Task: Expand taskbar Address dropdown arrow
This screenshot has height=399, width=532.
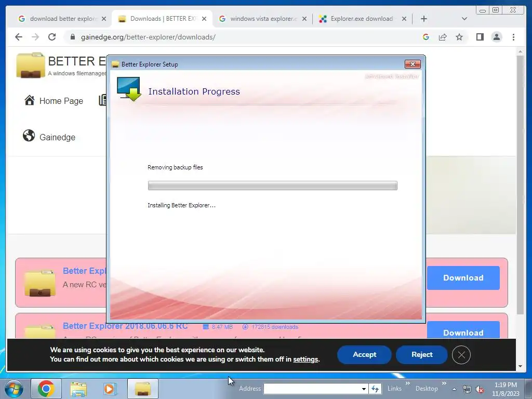Action: pyautogui.click(x=363, y=389)
